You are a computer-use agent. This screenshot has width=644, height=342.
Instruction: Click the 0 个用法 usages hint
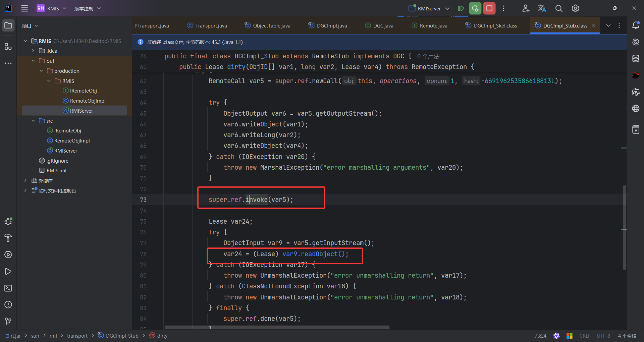pyautogui.click(x=428, y=56)
